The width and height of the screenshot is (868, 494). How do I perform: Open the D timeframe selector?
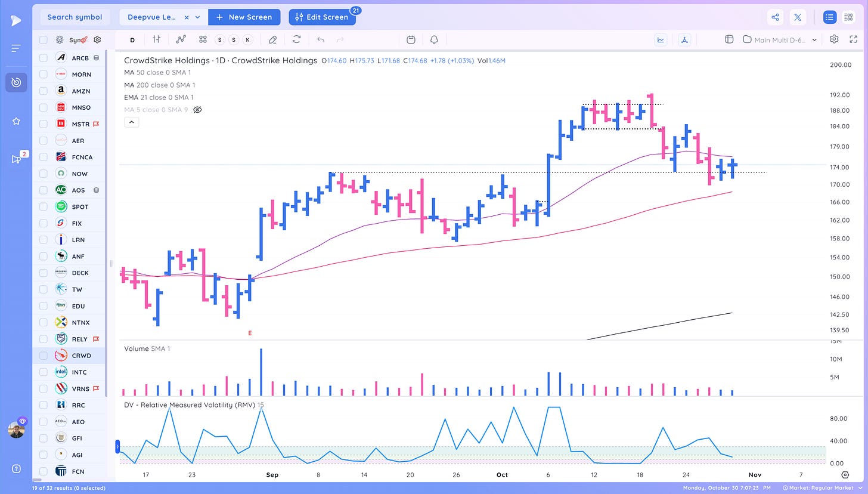(132, 40)
